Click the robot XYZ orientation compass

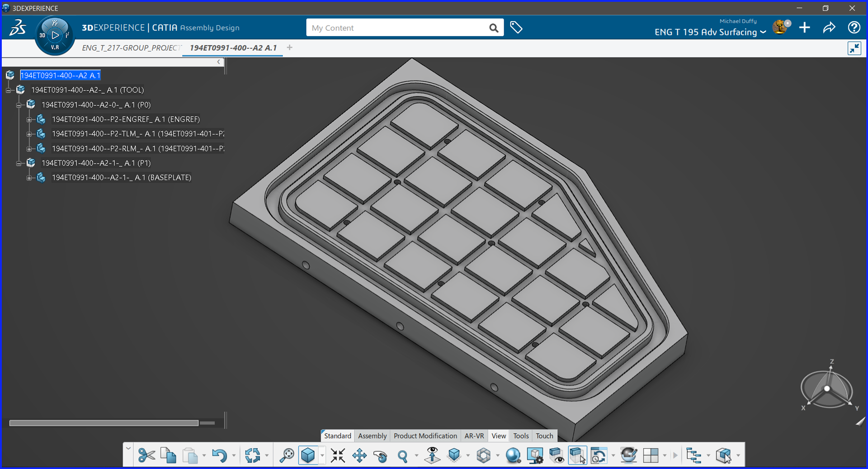pyautogui.click(x=828, y=388)
